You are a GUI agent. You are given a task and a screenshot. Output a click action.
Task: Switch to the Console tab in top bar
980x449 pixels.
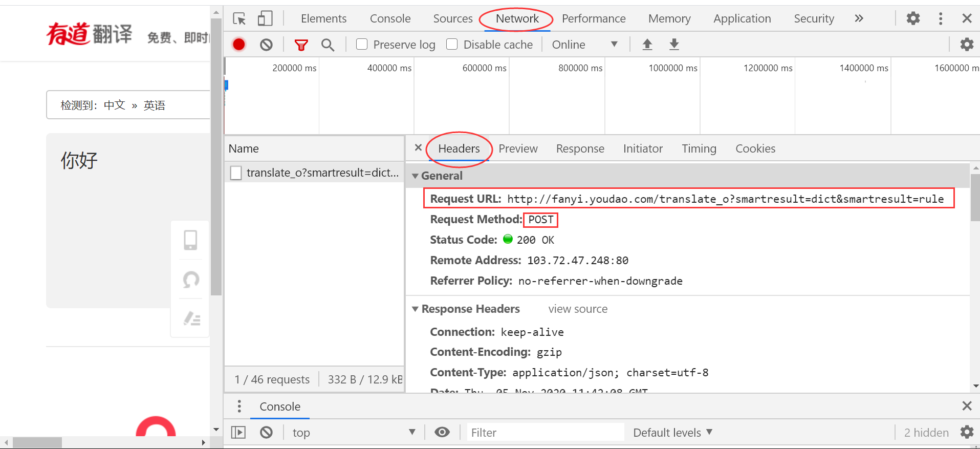[x=390, y=19]
